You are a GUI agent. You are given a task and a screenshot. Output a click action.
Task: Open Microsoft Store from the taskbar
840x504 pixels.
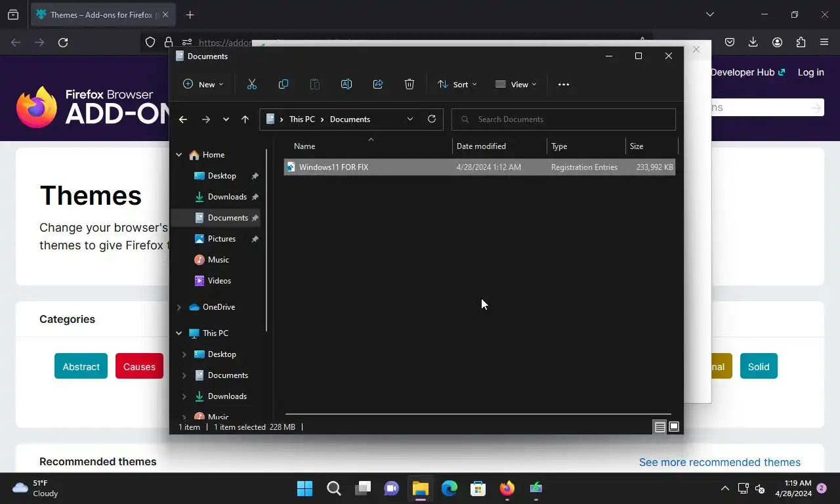pos(478,488)
